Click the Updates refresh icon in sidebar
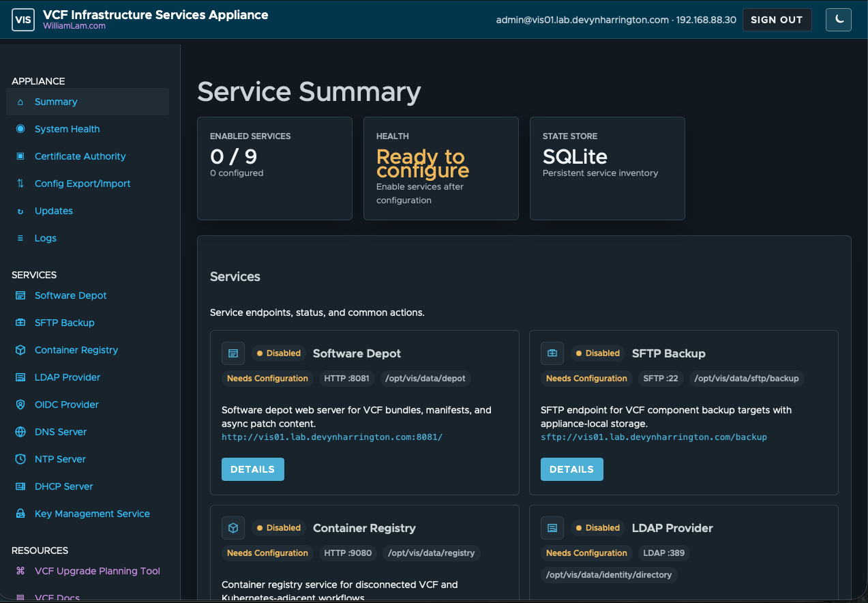Screen dimensions: 868x603 20,211
